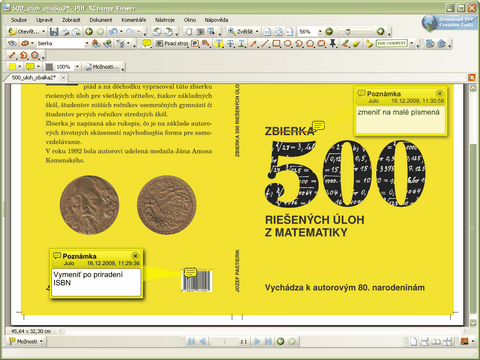Screen dimensions: 480x360
Task: Open the 56% zoom level dropdown
Action: (x=320, y=32)
